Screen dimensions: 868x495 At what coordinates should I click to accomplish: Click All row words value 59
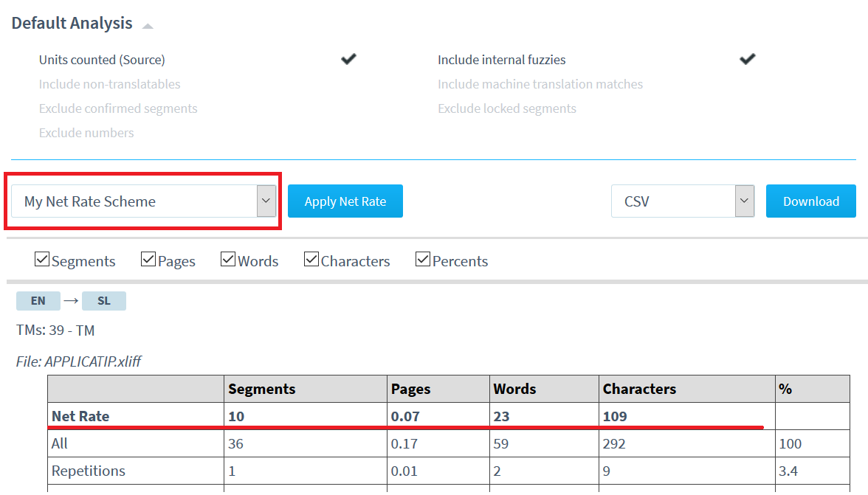click(x=501, y=443)
